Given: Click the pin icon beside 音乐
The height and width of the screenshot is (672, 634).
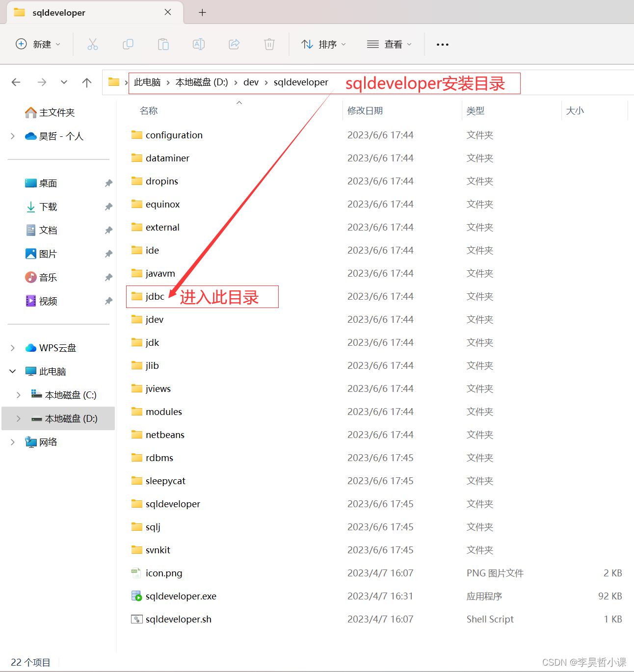Looking at the screenshot, I should (x=108, y=278).
